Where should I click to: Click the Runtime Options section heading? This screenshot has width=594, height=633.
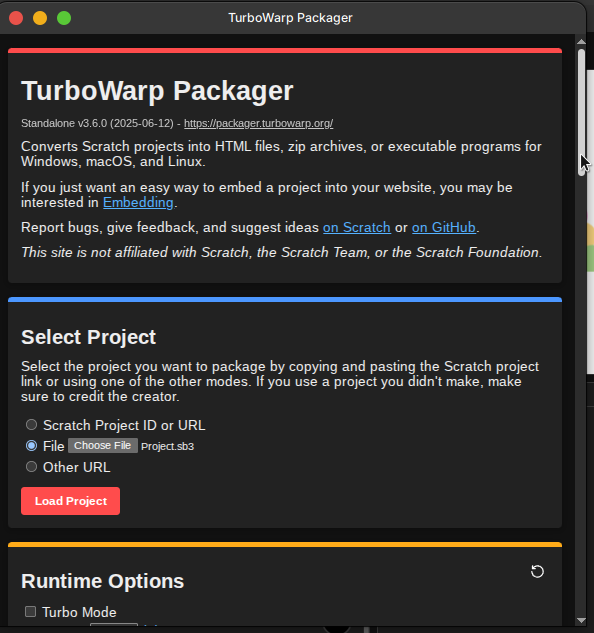(x=103, y=581)
